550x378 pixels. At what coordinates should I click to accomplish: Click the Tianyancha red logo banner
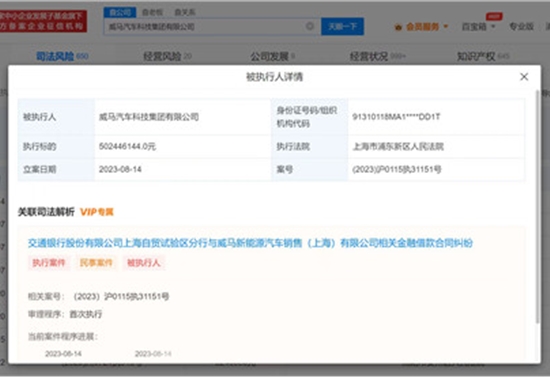[43, 21]
